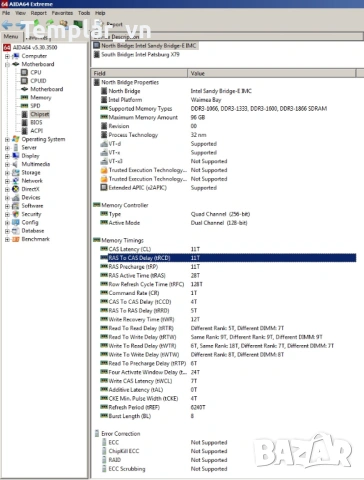Expand the Network tree node
This screenshot has height=480, width=364.
[x=7, y=181]
